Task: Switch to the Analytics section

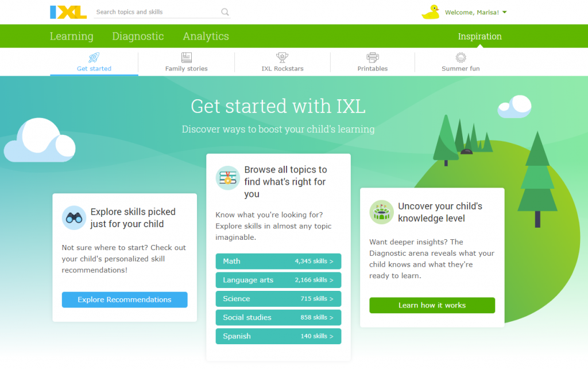Action: click(x=206, y=36)
